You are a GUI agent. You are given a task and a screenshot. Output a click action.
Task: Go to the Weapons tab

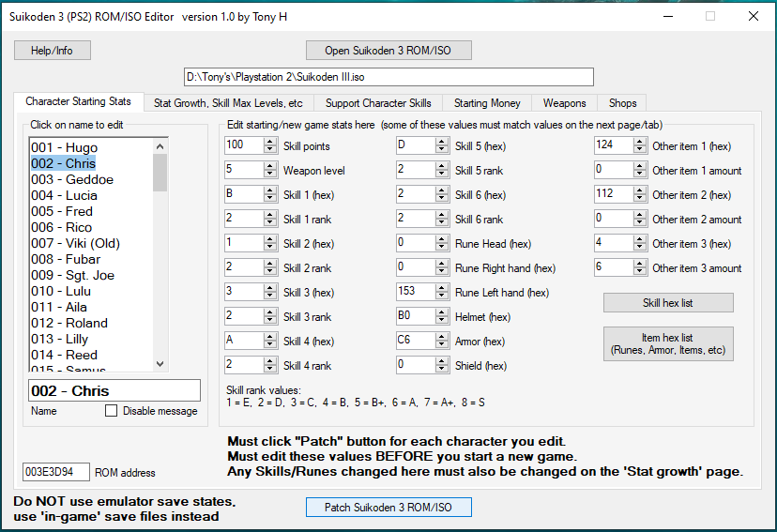pyautogui.click(x=564, y=103)
